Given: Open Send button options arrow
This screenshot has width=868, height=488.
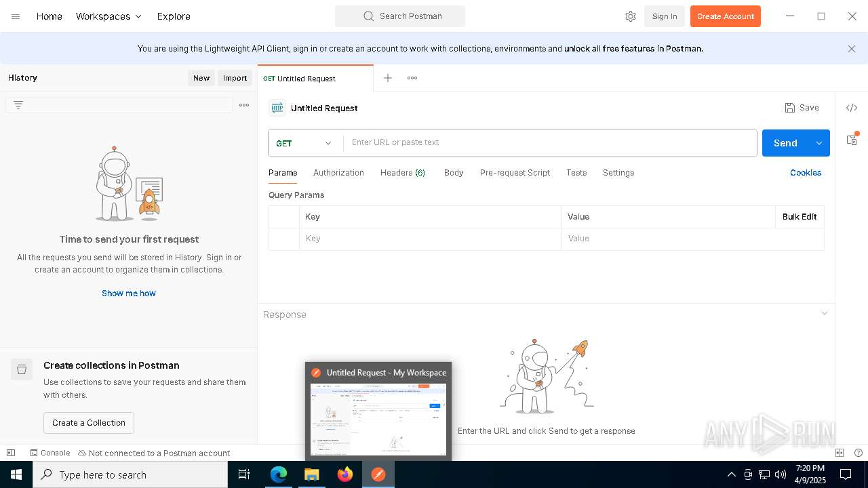Looking at the screenshot, I should click(x=819, y=143).
